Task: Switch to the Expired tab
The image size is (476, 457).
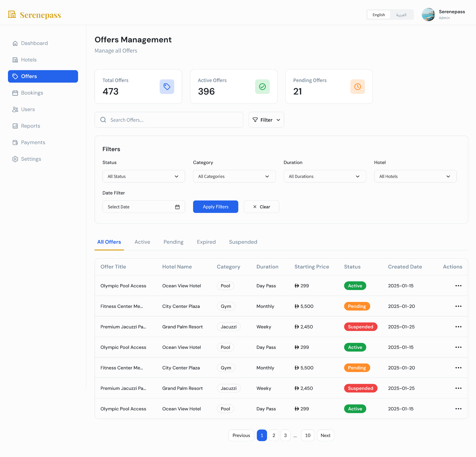Action: click(206, 242)
